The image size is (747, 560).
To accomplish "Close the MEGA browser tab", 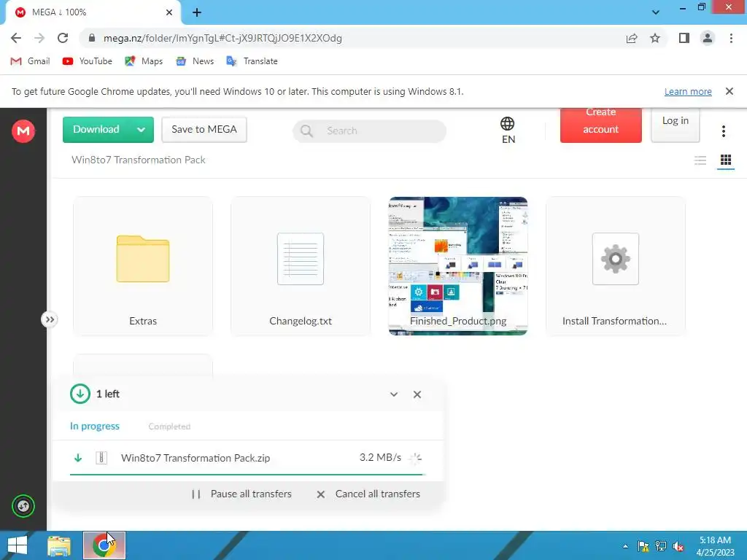I will click(169, 12).
